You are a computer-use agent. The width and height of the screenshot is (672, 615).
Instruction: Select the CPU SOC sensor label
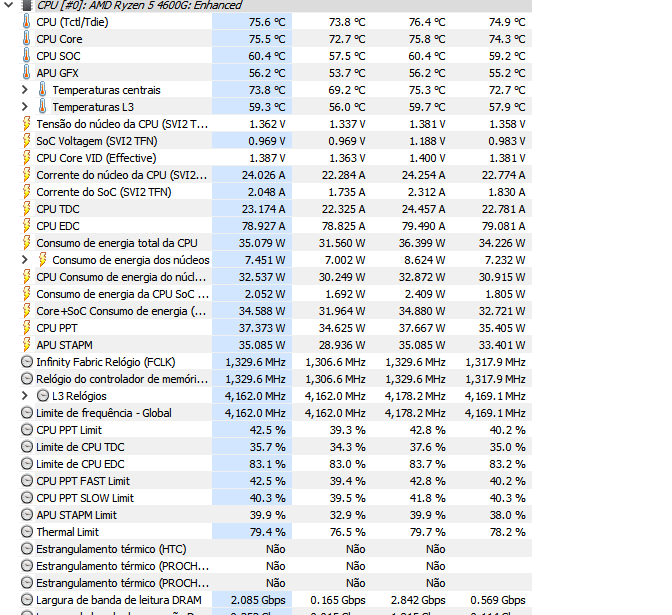coord(58,56)
